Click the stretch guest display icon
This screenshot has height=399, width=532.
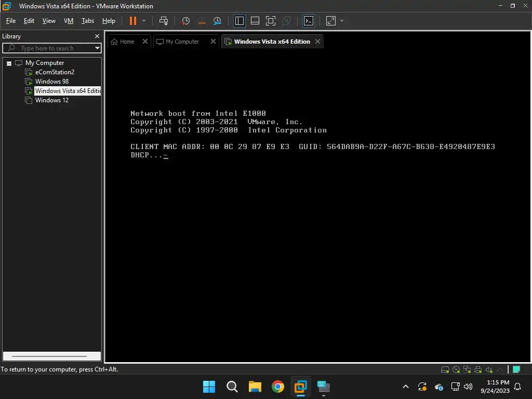(x=331, y=21)
